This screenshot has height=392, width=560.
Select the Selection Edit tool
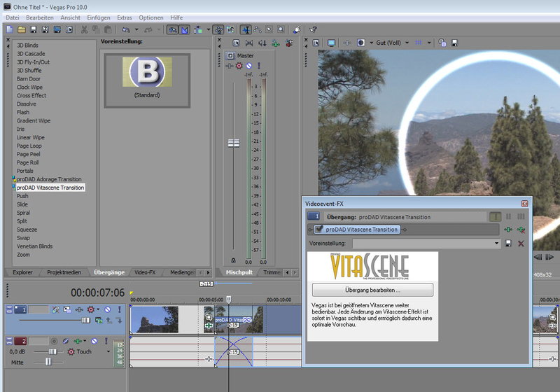pos(269,29)
